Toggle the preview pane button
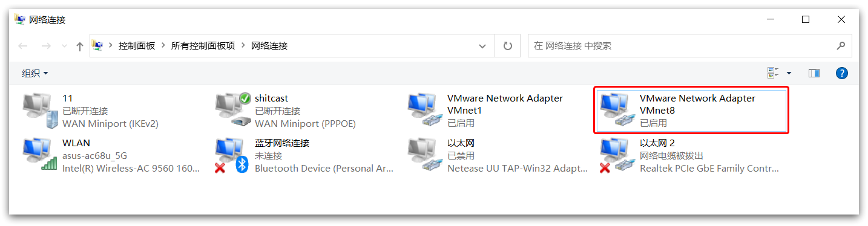The width and height of the screenshot is (868, 226). point(814,73)
